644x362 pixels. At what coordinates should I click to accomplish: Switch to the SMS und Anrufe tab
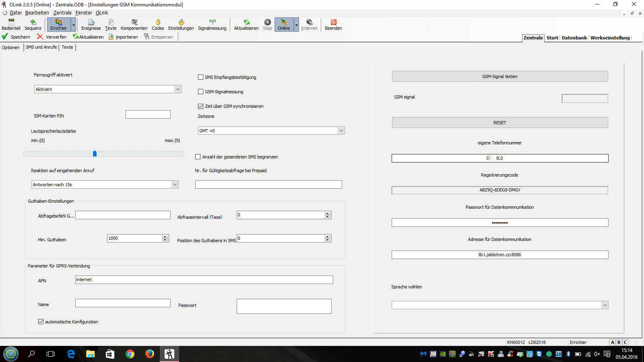click(41, 47)
